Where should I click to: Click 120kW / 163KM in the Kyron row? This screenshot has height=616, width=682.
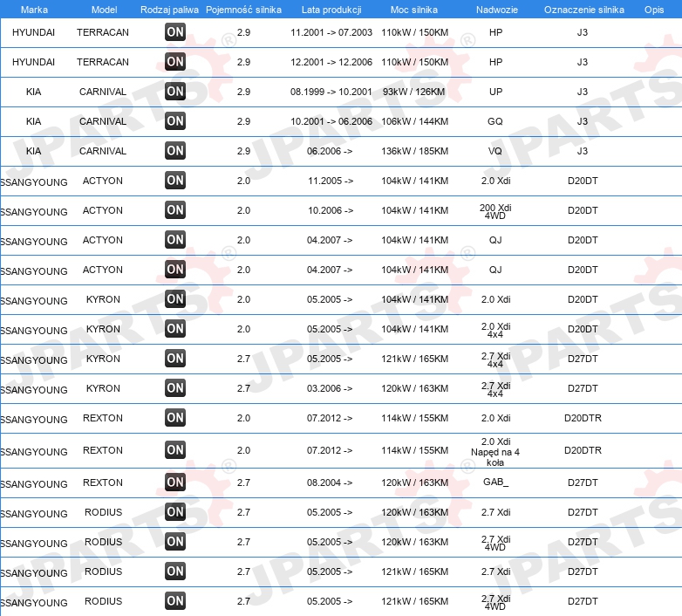[x=414, y=388]
